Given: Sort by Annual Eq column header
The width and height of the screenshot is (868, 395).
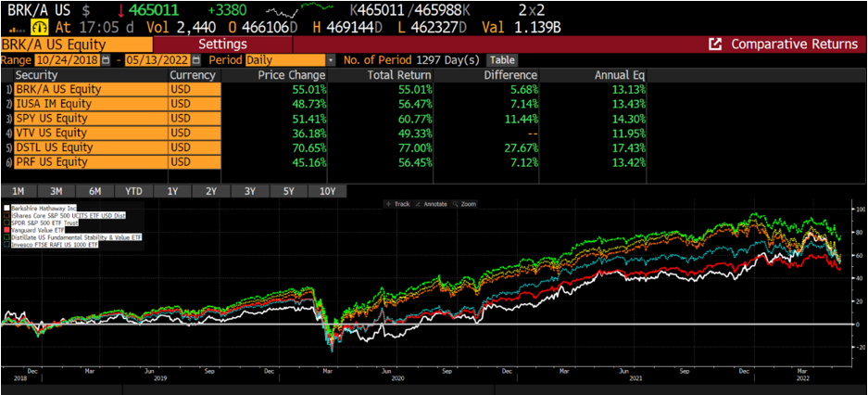Looking at the screenshot, I should point(593,75).
